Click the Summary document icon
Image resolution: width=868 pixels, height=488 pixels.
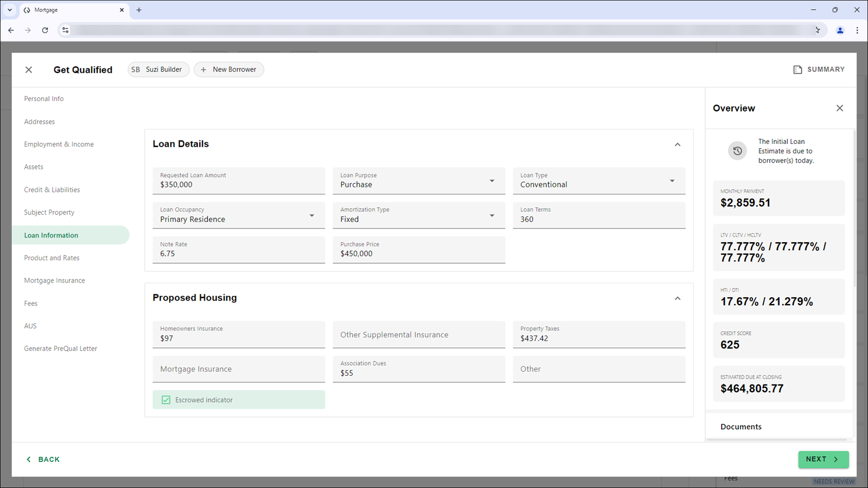tap(797, 69)
